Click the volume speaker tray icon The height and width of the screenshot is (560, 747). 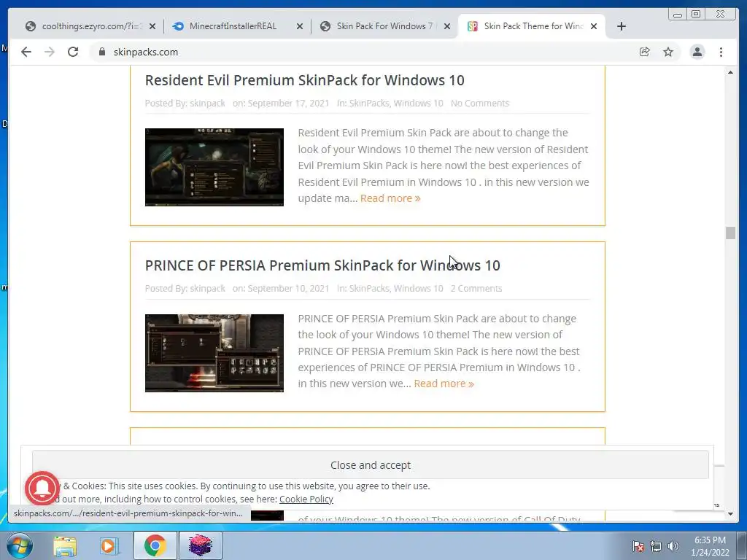point(673,546)
